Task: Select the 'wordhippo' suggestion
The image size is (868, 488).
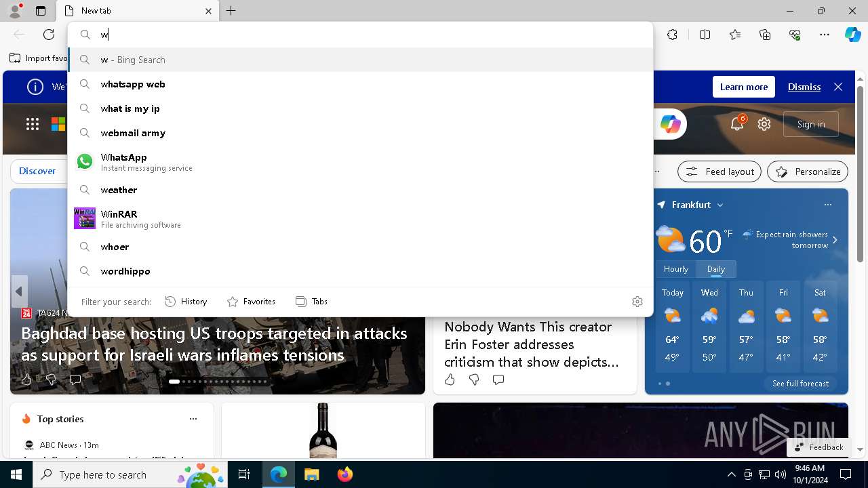Action: [x=360, y=271]
